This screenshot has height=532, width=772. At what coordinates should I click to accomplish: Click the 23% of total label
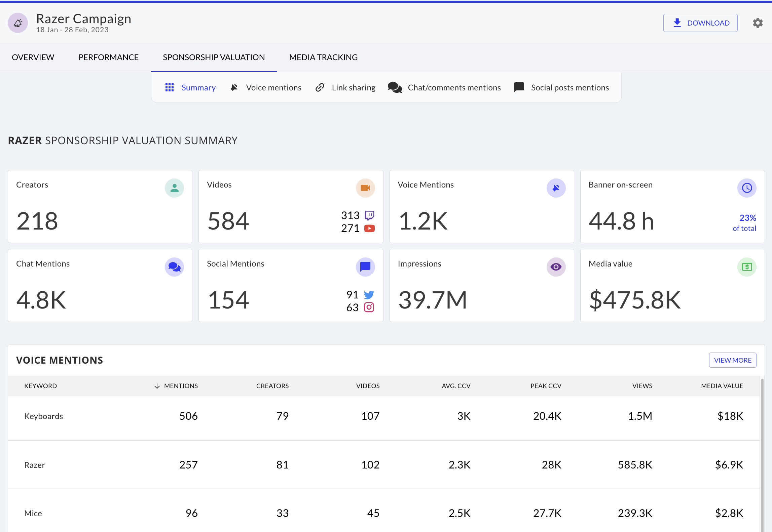(744, 223)
